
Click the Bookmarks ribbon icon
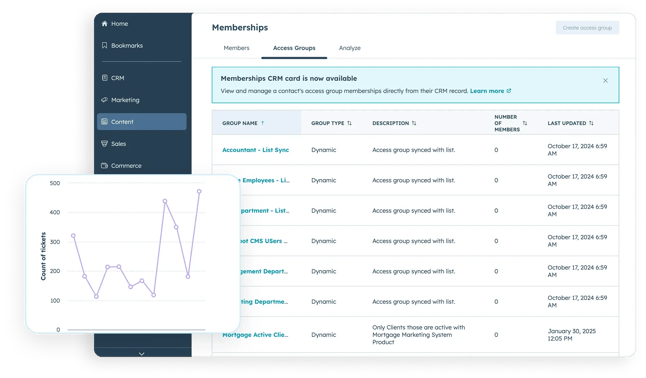(x=105, y=45)
